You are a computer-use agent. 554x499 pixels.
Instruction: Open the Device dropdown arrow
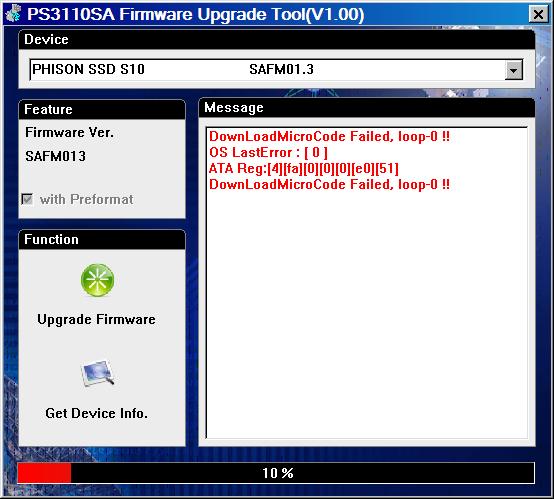pyautogui.click(x=513, y=70)
